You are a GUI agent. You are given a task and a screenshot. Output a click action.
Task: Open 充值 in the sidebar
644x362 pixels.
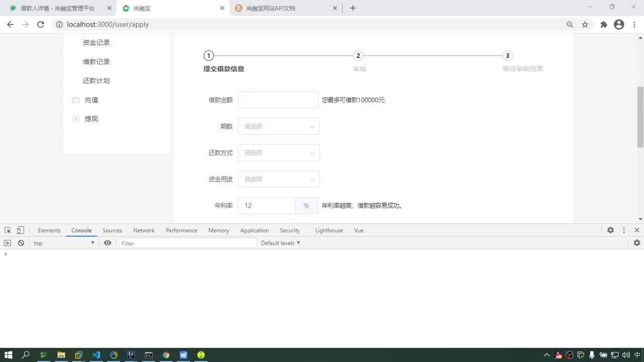(x=91, y=100)
